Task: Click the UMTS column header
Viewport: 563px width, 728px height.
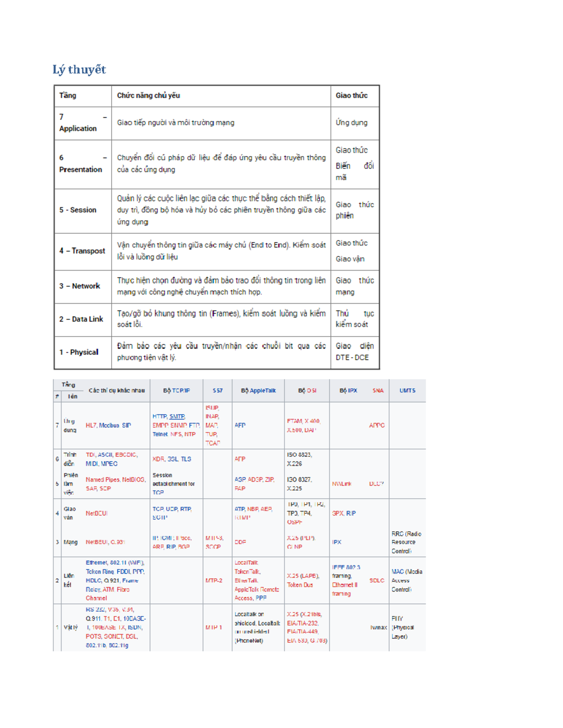Action: click(407, 390)
